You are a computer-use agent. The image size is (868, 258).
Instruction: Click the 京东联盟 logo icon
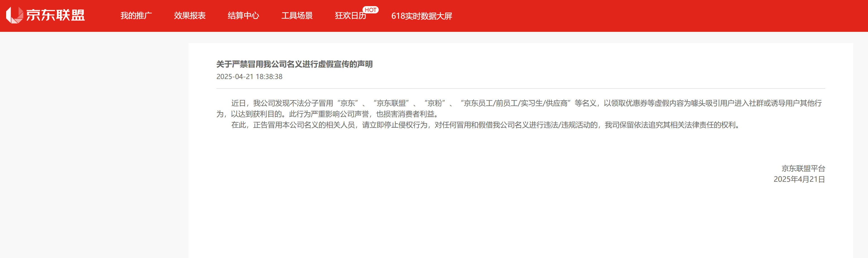tap(15, 15)
